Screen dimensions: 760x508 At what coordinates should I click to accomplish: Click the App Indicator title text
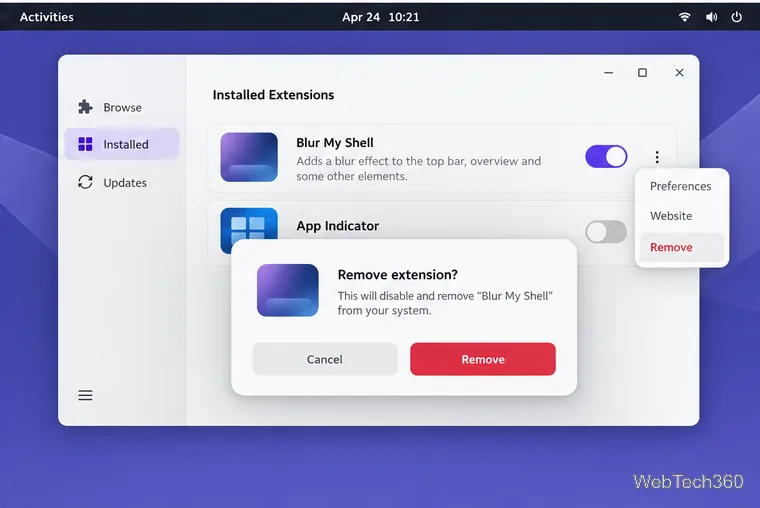[x=338, y=226]
